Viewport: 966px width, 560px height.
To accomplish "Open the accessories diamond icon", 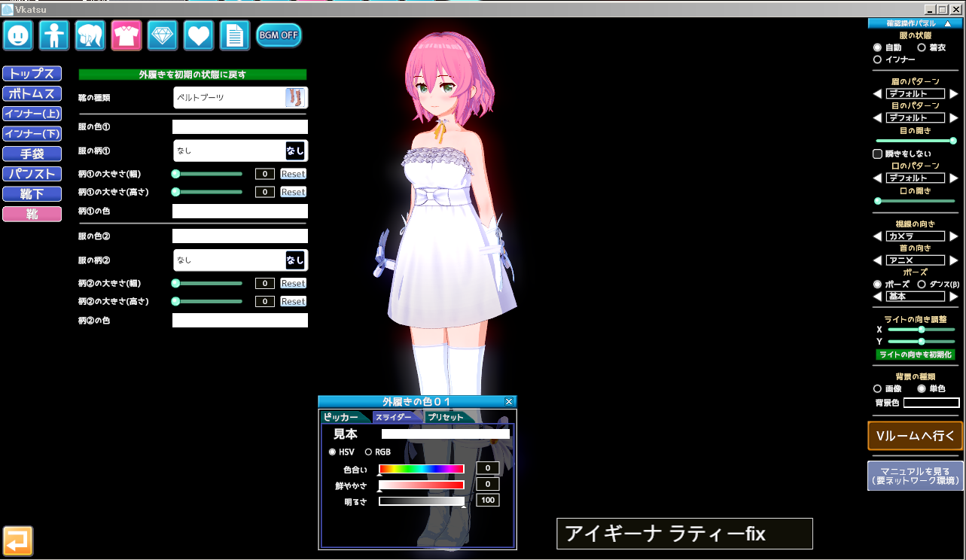I will pos(163,35).
